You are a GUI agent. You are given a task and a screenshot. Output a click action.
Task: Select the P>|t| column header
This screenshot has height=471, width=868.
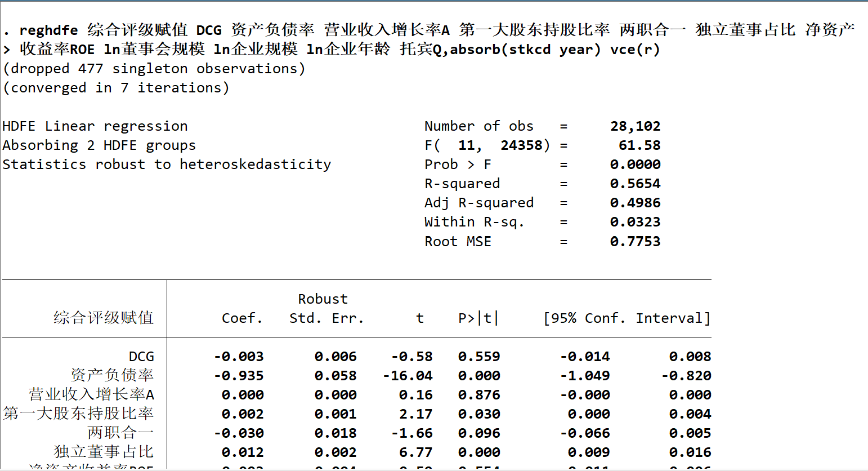(x=478, y=318)
